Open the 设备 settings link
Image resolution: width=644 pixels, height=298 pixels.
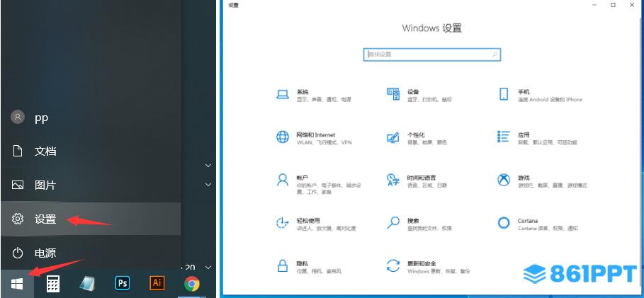point(419,96)
